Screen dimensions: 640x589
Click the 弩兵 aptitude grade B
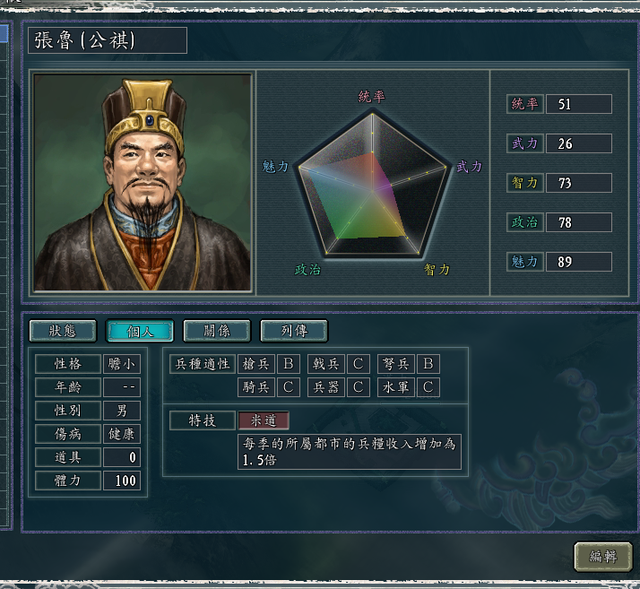tap(428, 364)
